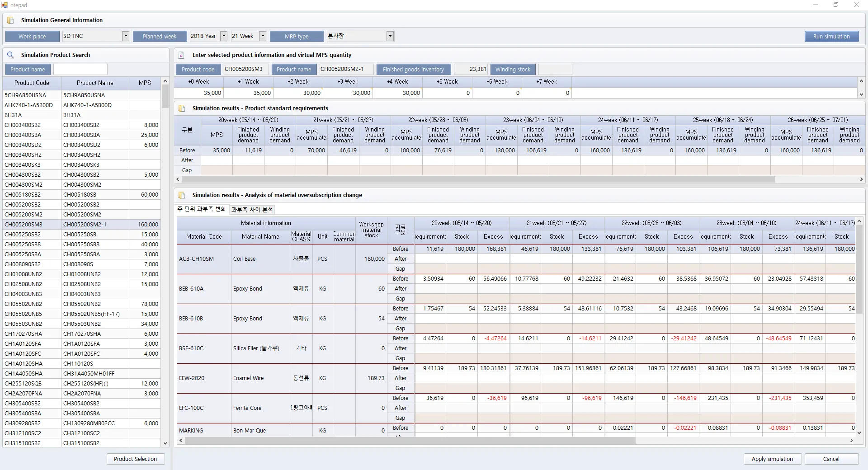Open the 2018 Year dropdown
This screenshot has width=868, height=470.
click(224, 36)
